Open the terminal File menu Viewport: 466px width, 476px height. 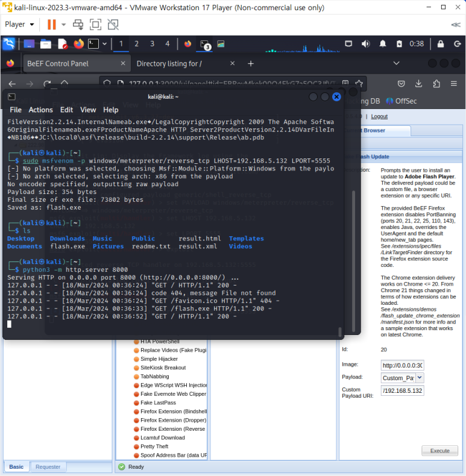[x=16, y=110]
